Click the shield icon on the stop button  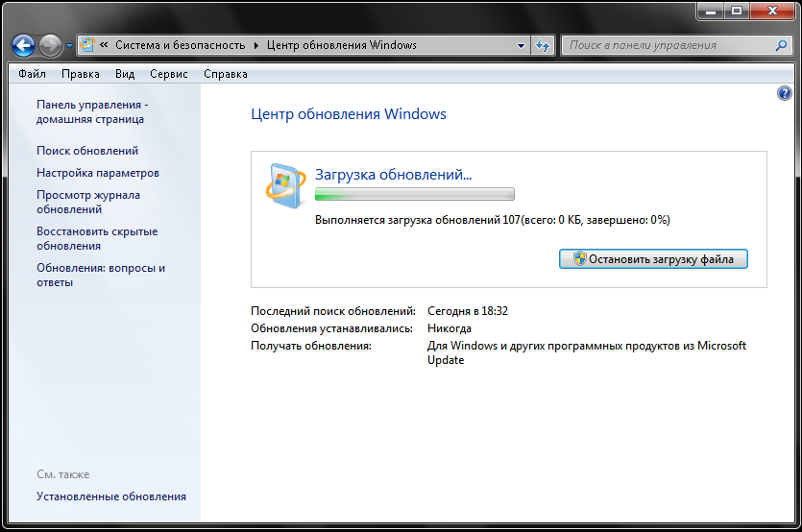click(x=579, y=259)
